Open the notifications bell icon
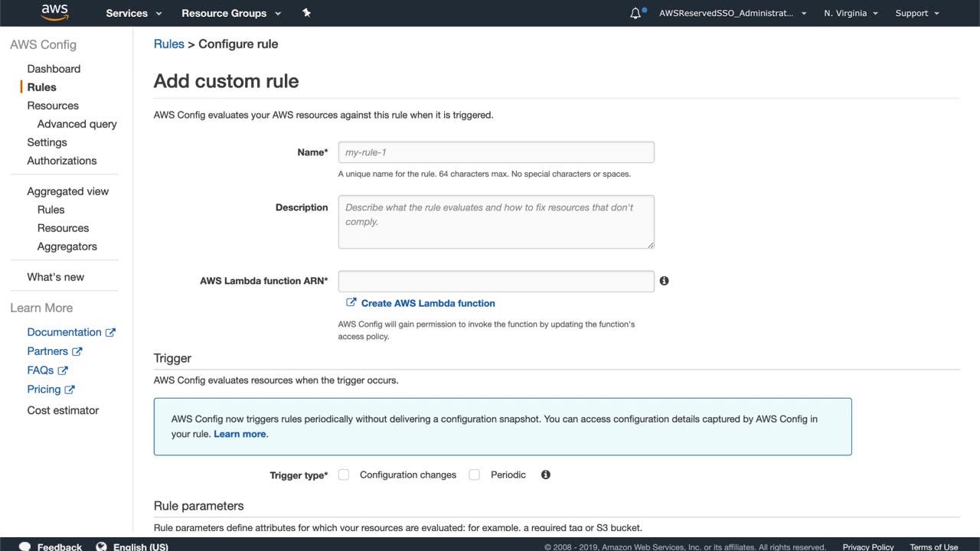 635,13
